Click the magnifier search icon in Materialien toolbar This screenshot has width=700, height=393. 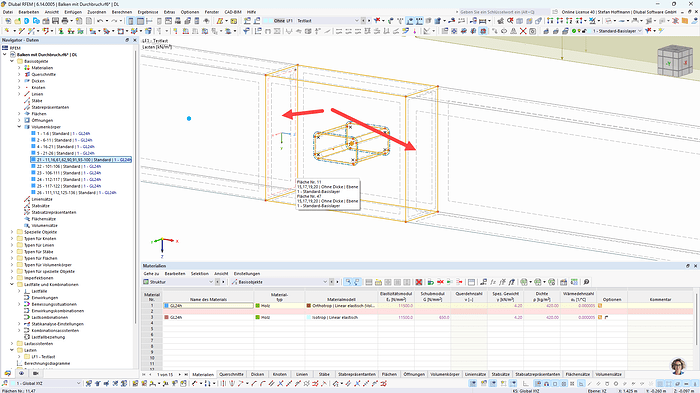tap(586, 282)
